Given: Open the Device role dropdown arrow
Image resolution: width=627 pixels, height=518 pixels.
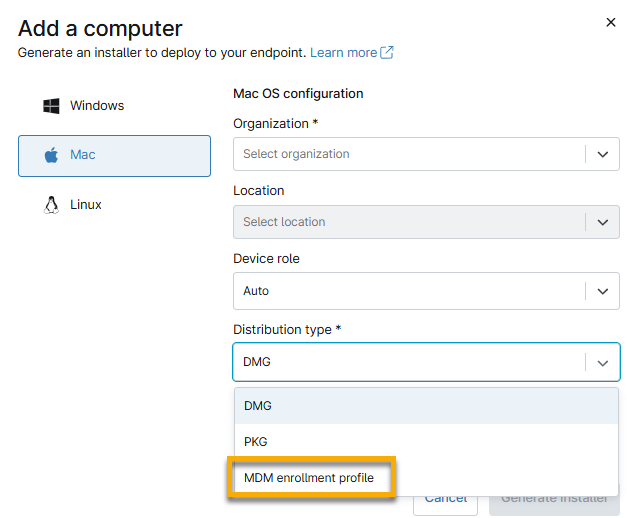Looking at the screenshot, I should pos(602,291).
